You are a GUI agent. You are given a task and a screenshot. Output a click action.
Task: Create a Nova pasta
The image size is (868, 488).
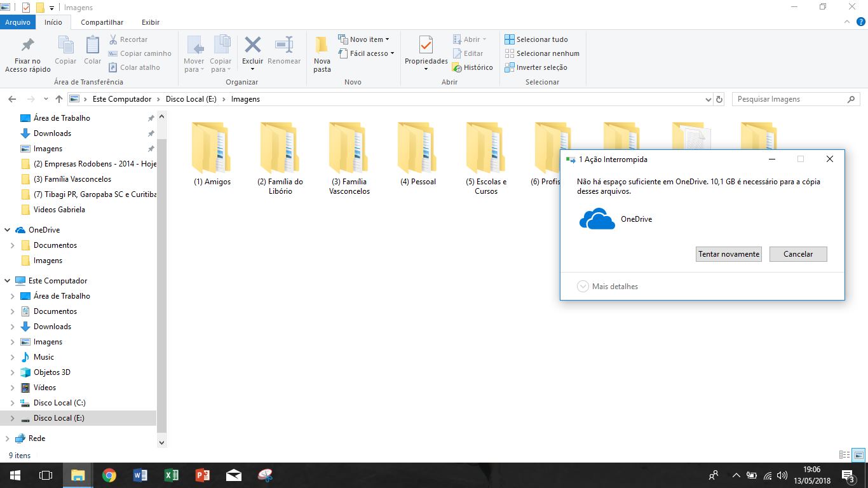pos(322,54)
